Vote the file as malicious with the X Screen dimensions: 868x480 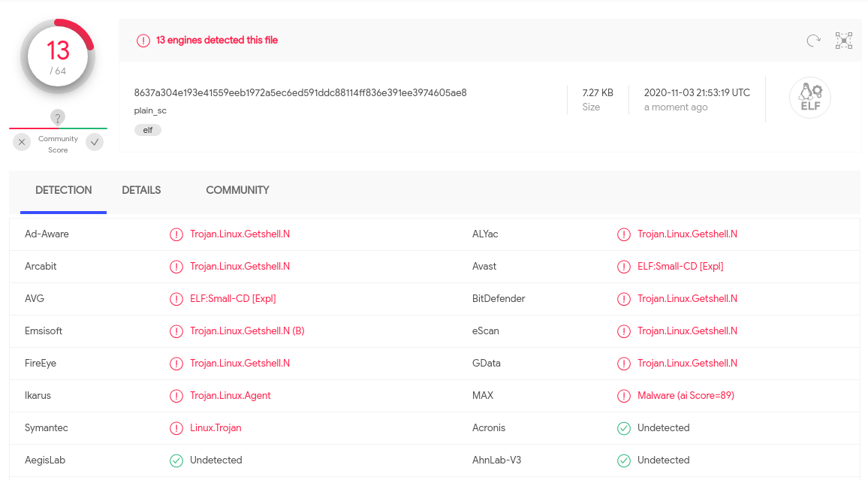[21, 142]
